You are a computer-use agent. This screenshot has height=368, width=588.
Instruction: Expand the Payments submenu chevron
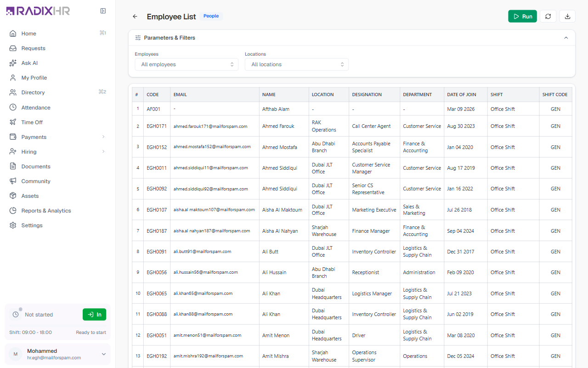click(103, 137)
